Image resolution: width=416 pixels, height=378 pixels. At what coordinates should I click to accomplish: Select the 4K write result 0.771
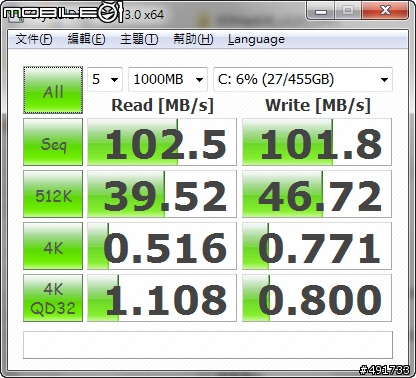(x=317, y=246)
